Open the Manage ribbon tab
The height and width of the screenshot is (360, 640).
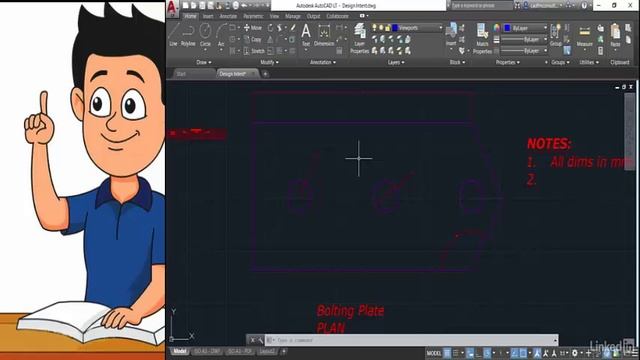tap(293, 16)
